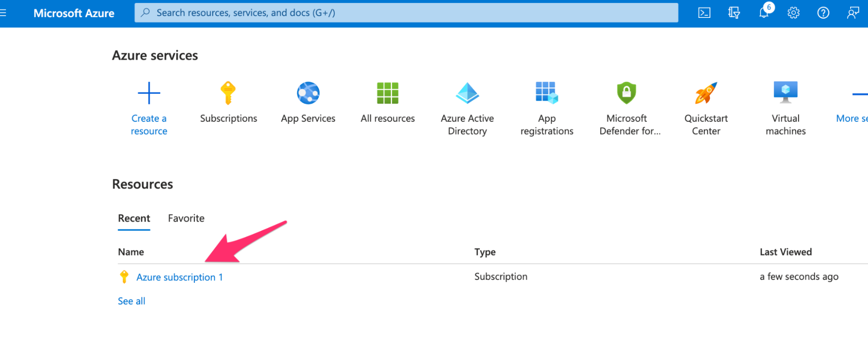868x338 pixels.
Task: Click the Create a resource plus icon
Action: pyautogui.click(x=149, y=93)
